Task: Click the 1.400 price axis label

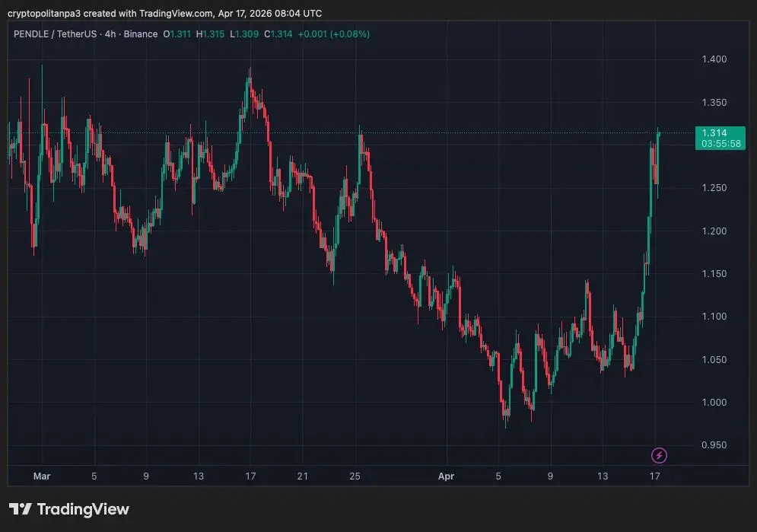Action: click(714, 59)
